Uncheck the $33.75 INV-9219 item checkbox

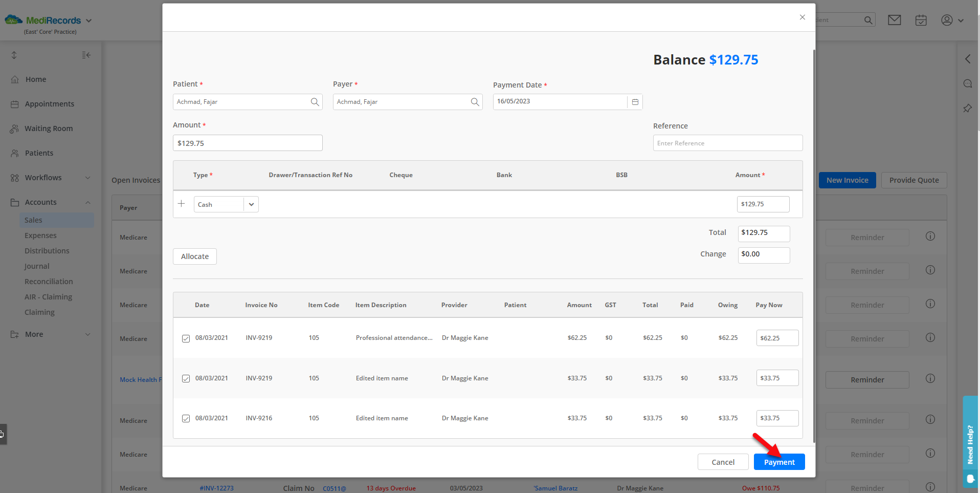point(186,378)
